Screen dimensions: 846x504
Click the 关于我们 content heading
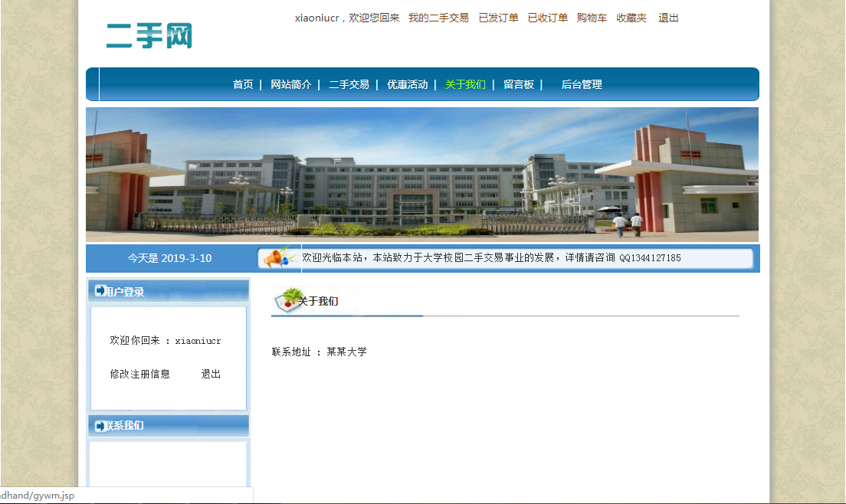318,301
